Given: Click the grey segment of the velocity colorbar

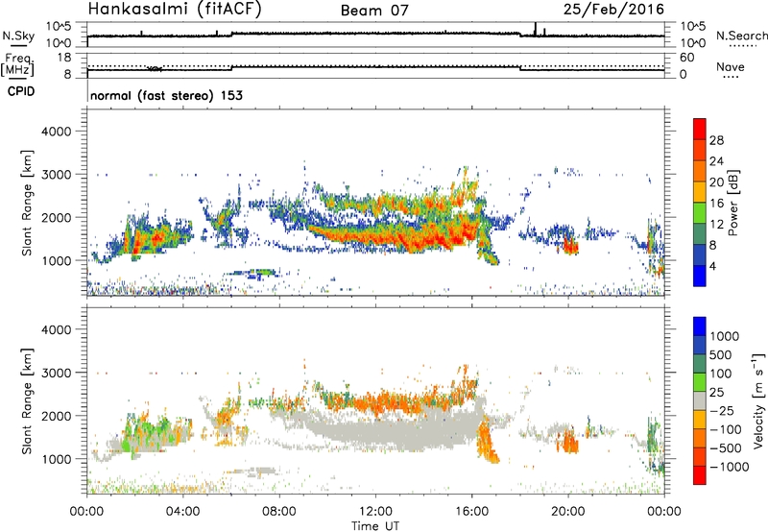Looking at the screenshot, I should tap(700, 400).
